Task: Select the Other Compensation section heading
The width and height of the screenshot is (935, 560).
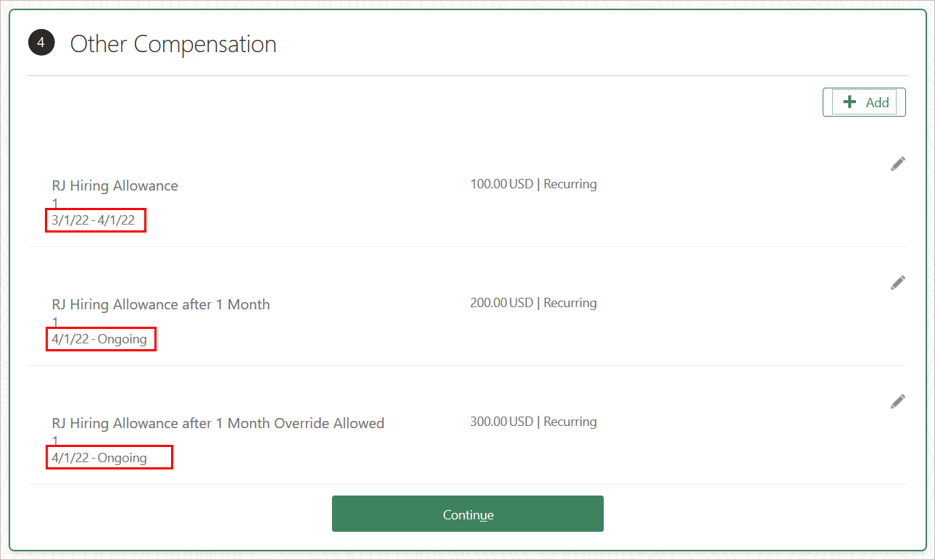Action: point(173,44)
